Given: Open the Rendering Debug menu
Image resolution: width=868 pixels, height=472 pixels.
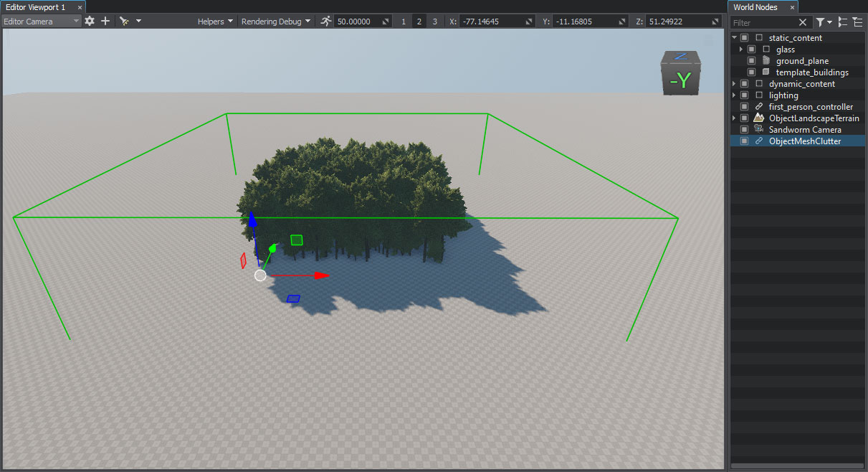Looking at the screenshot, I should [275, 22].
